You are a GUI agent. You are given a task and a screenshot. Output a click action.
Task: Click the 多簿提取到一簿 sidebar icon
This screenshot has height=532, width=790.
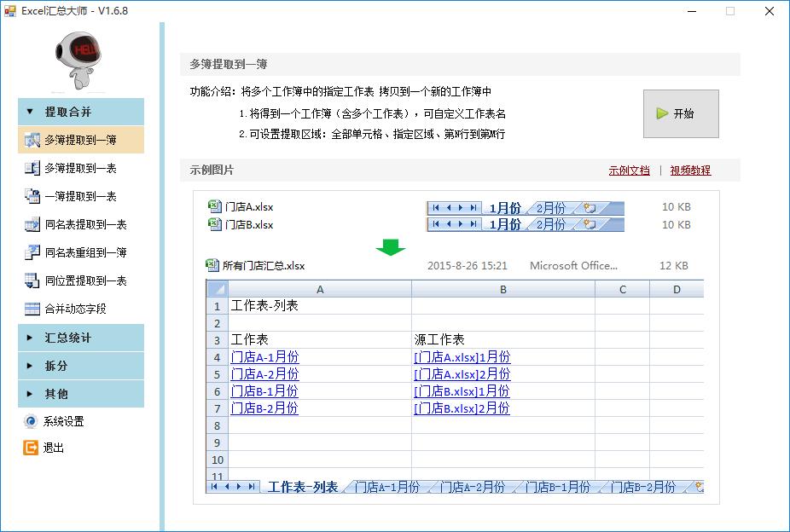[32, 141]
